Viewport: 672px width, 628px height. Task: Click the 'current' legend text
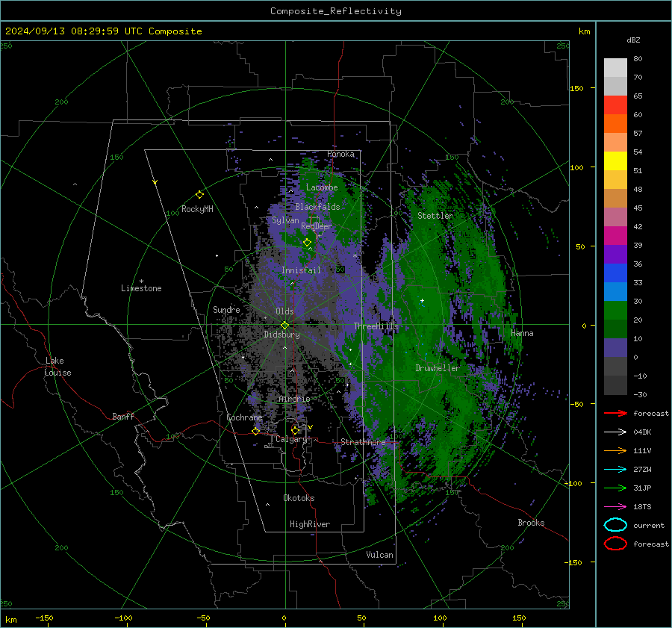pyautogui.click(x=649, y=525)
